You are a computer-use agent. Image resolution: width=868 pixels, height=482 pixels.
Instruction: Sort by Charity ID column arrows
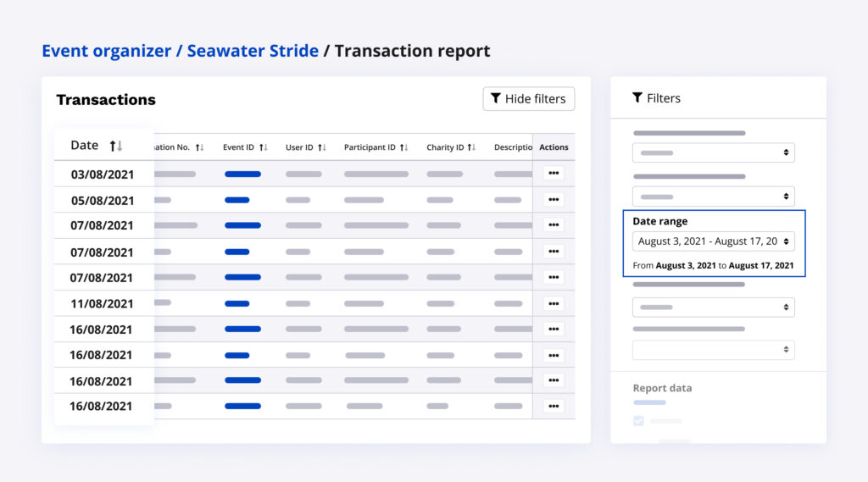(x=471, y=147)
